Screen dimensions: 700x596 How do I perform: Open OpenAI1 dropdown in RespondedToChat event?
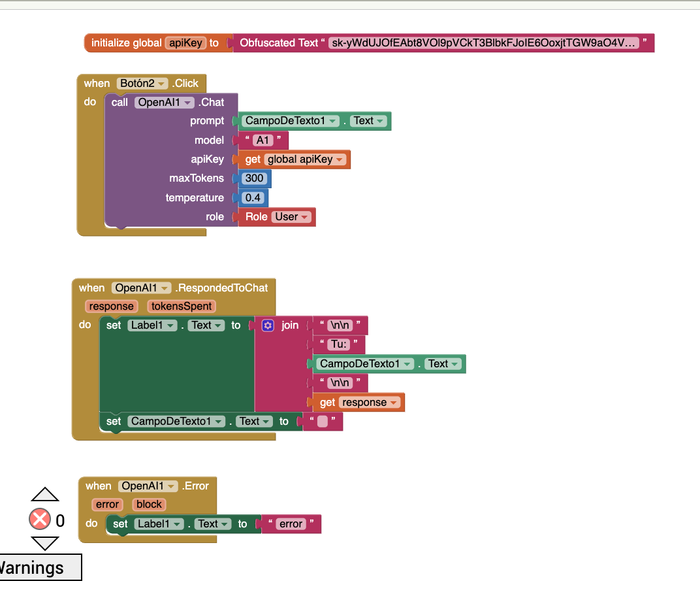[165, 288]
